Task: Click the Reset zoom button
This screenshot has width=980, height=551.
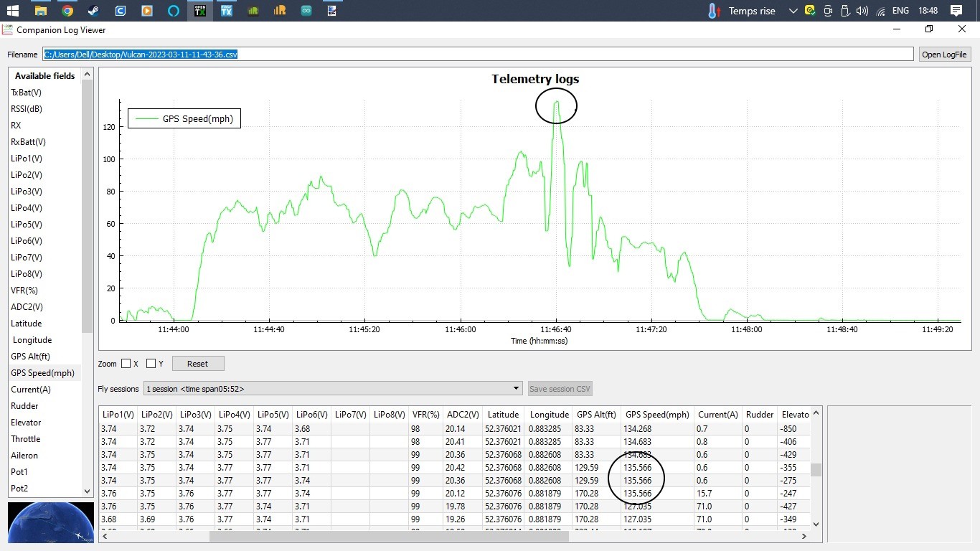Action: coord(198,364)
